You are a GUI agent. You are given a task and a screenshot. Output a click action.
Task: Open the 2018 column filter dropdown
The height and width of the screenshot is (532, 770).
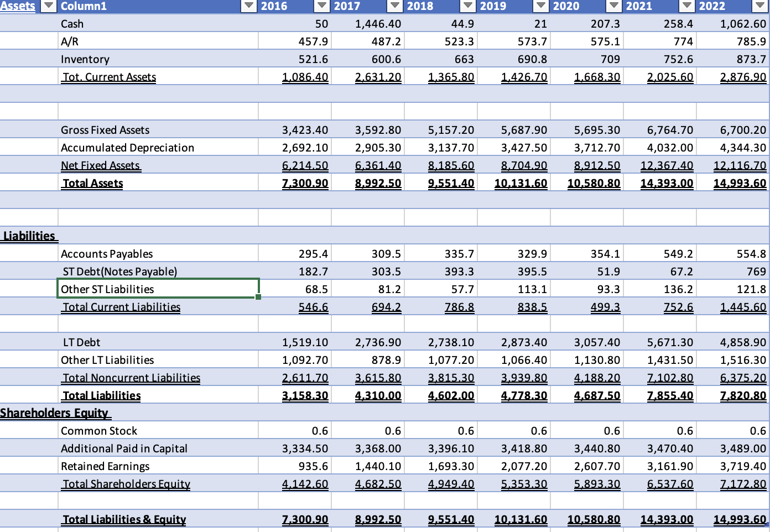[x=468, y=6]
